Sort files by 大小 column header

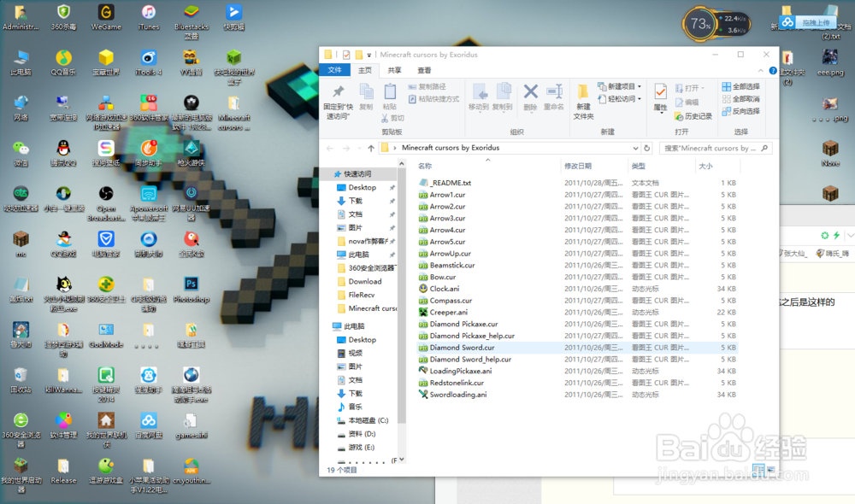[705, 167]
